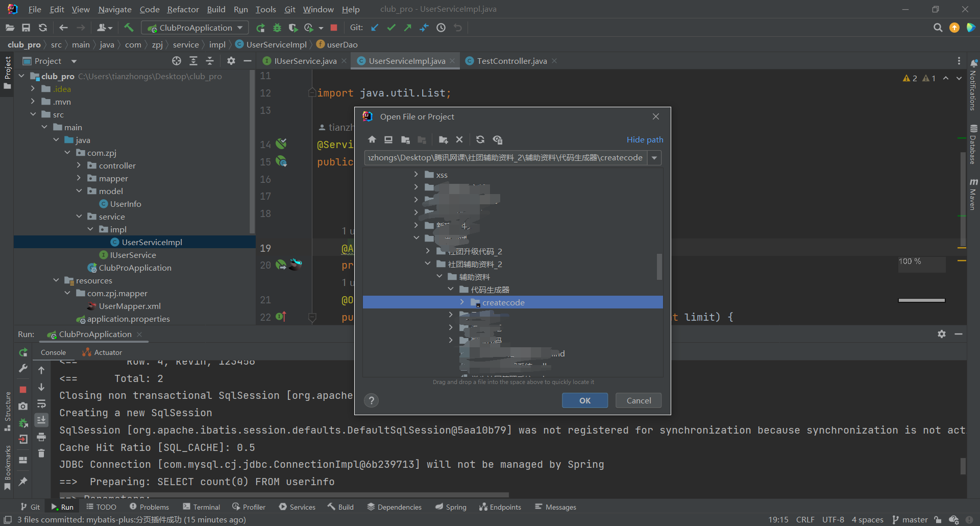Open the ClubProApplication run configuration dropdown
980x526 pixels.
point(240,28)
